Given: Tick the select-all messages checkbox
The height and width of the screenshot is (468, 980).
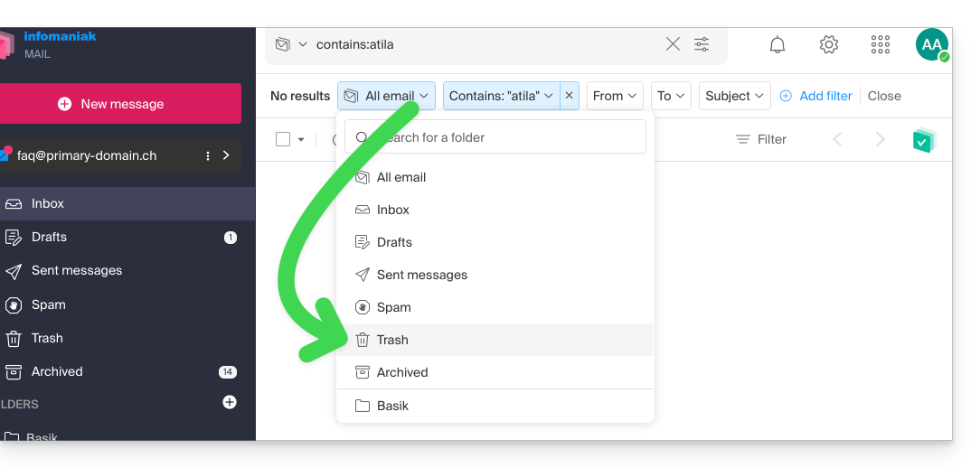Looking at the screenshot, I should click(283, 139).
